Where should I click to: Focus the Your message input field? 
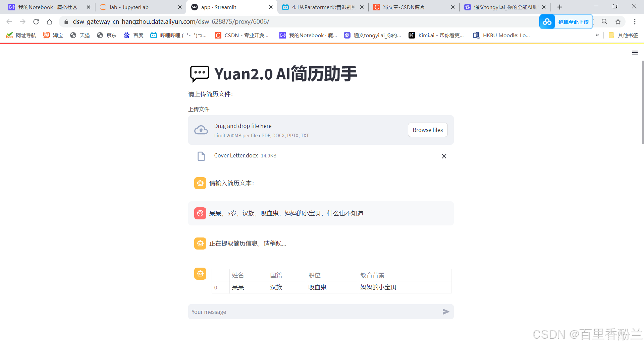[x=315, y=312]
